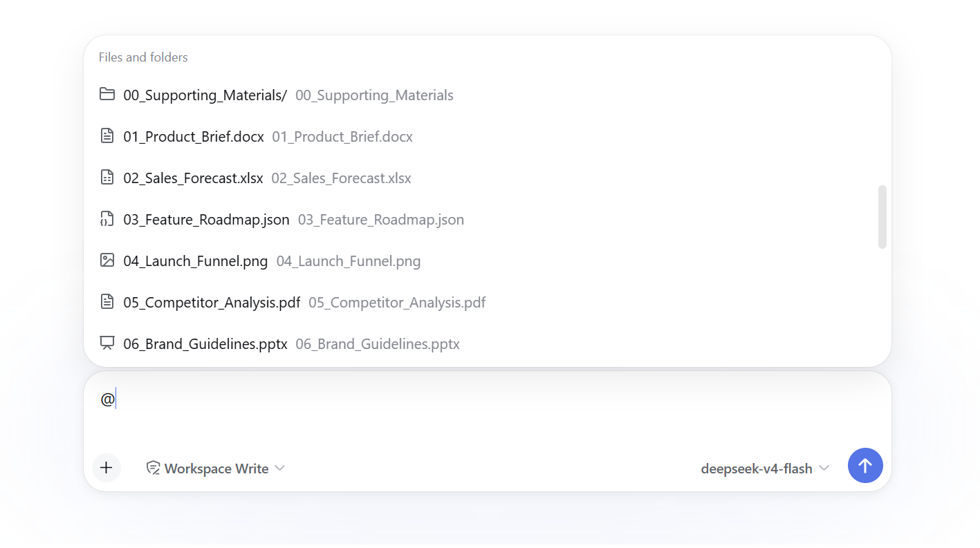
Task: Open the Workspace Write permissions dropdown
Action: pyautogui.click(x=216, y=469)
